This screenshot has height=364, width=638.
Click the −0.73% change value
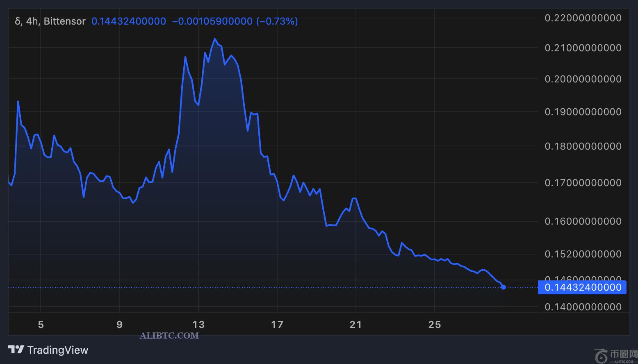(277, 21)
